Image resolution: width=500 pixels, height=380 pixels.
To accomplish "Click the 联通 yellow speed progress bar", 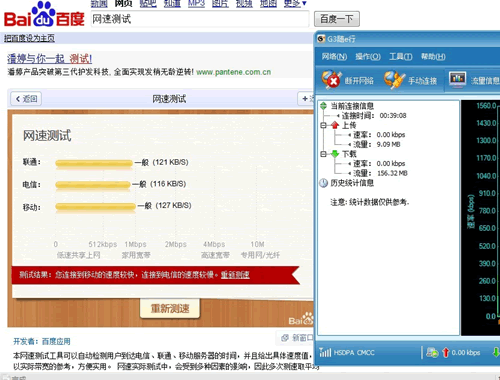I will [94, 163].
